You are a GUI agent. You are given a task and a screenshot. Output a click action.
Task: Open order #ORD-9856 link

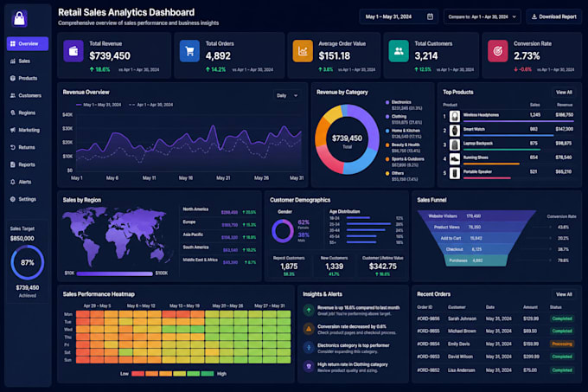coord(428,318)
